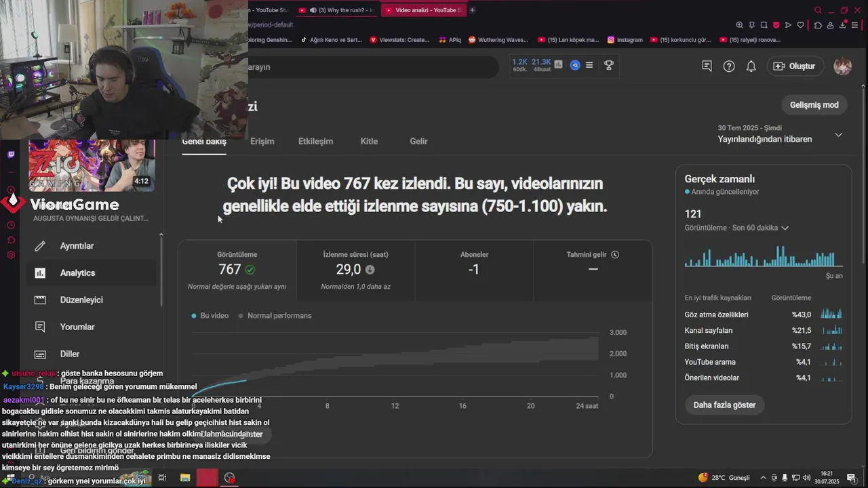Screen dimensions: 868x488
Task: Open the browser sidebar settings gear icon
Action: [x=11, y=255]
